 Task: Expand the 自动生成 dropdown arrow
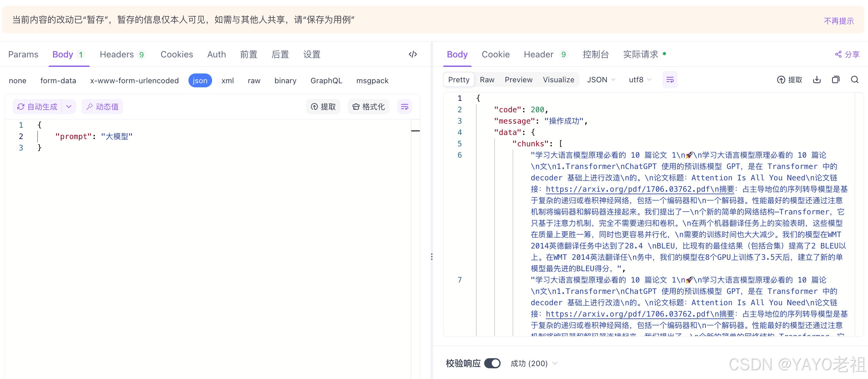point(69,107)
